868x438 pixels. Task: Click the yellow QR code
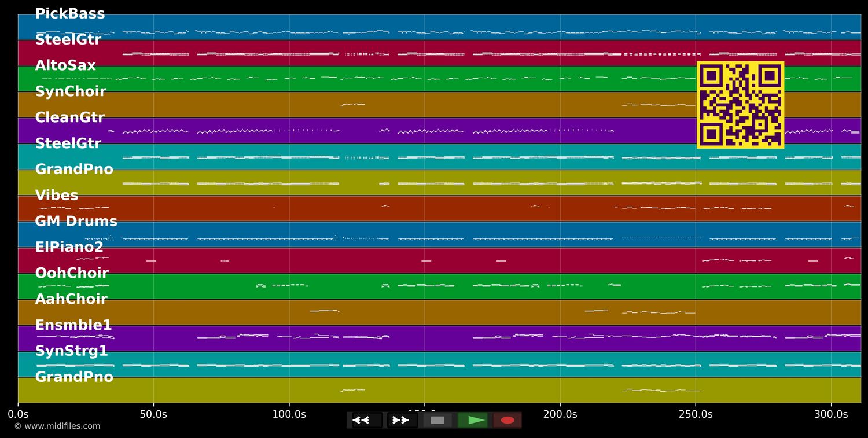(740, 105)
